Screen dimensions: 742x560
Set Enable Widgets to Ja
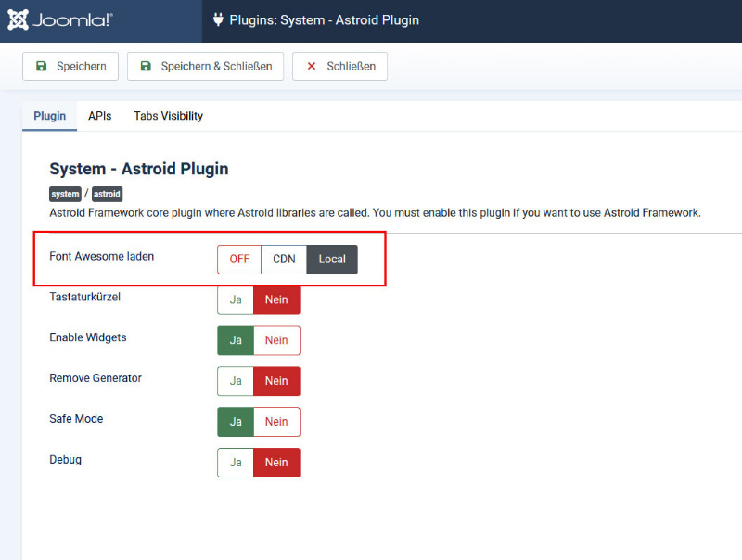click(236, 340)
